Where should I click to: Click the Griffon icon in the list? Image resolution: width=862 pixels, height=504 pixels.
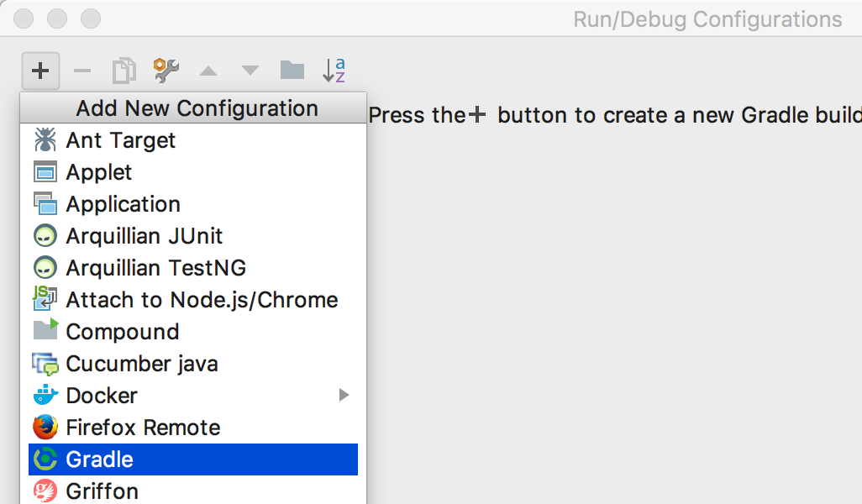pos(45,491)
